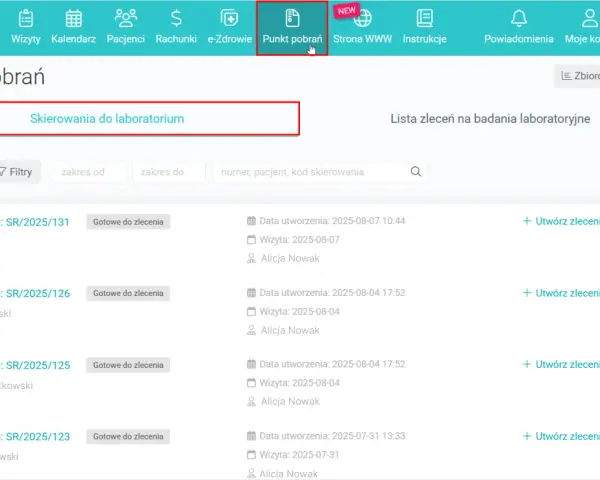Focus the zakres do date field

tap(169, 172)
